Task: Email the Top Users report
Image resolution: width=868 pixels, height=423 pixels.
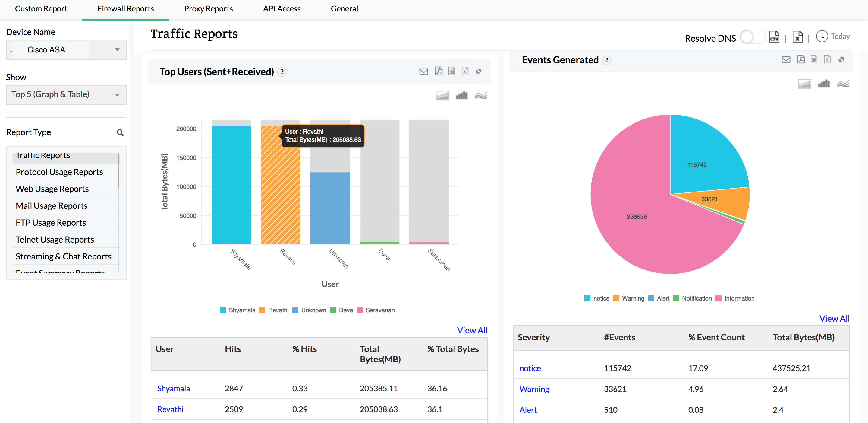Action: click(423, 71)
